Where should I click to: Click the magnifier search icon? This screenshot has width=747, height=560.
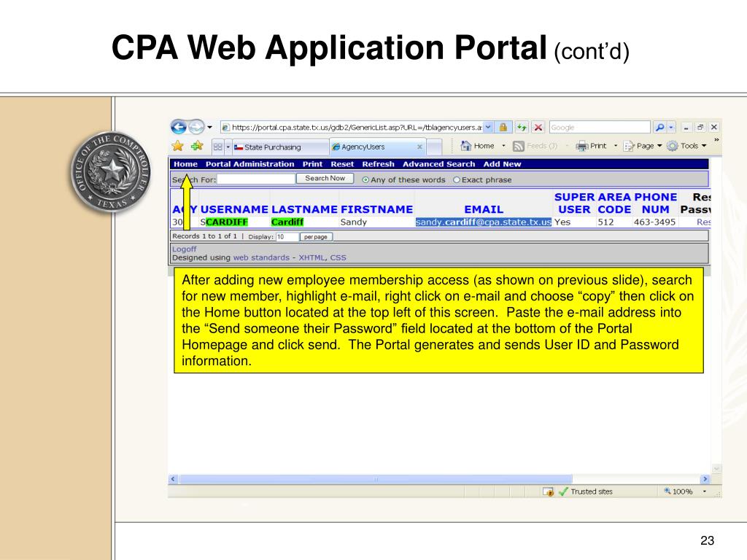(659, 127)
